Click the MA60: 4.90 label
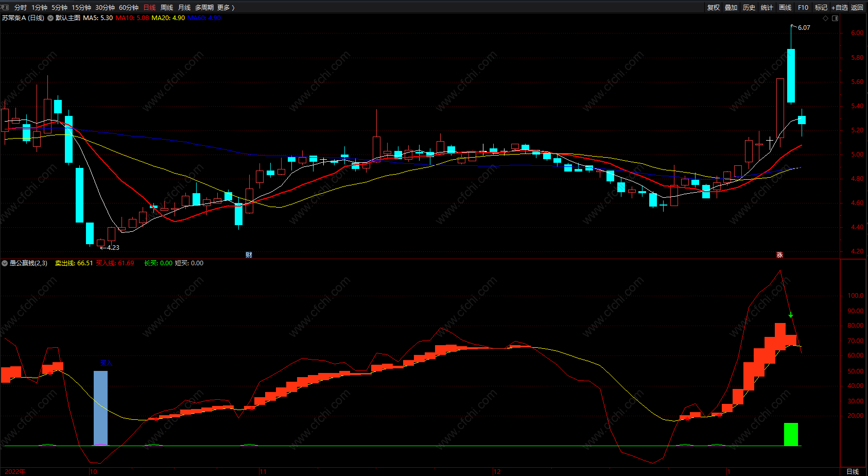This screenshot has height=476, width=868. click(204, 18)
